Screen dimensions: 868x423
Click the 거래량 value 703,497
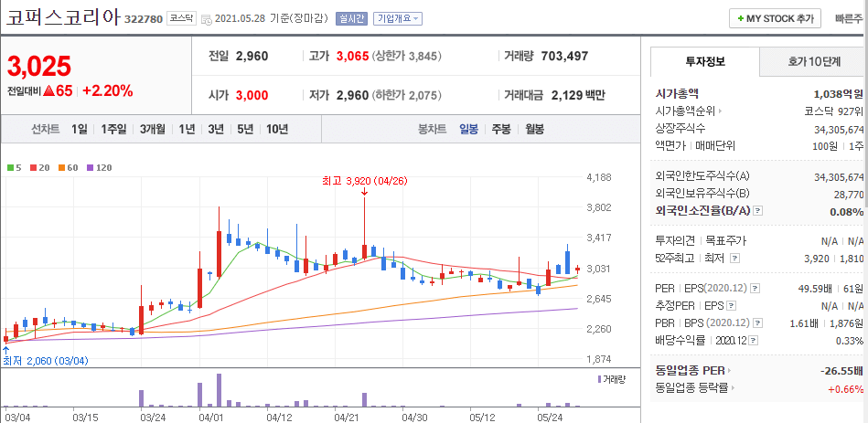point(564,56)
